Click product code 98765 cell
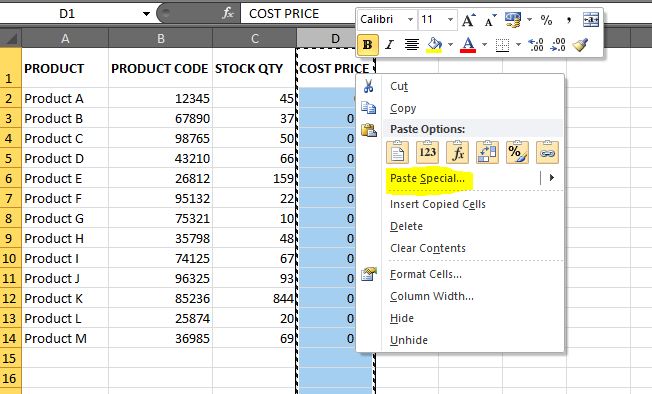Image resolution: width=652 pixels, height=394 pixels. pyautogui.click(x=161, y=138)
